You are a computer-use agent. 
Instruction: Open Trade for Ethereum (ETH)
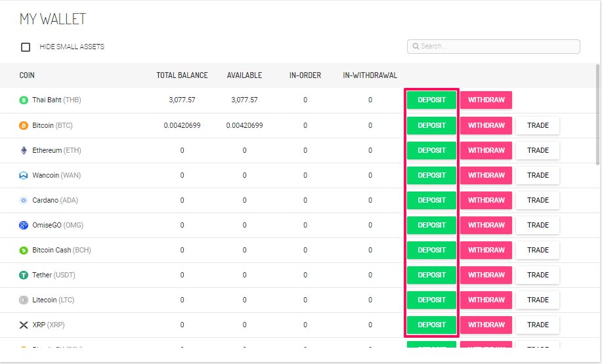pos(538,150)
